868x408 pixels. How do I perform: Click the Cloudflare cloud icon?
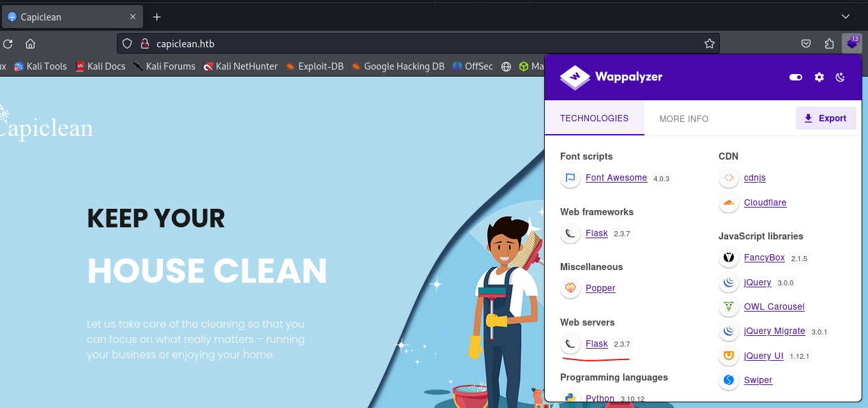(x=729, y=202)
